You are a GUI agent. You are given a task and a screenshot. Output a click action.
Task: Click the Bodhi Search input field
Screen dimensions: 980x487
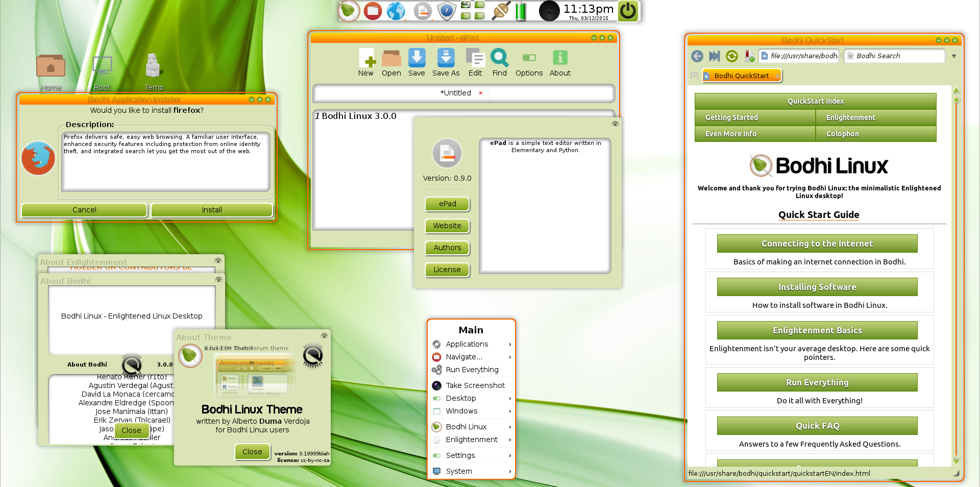[895, 56]
